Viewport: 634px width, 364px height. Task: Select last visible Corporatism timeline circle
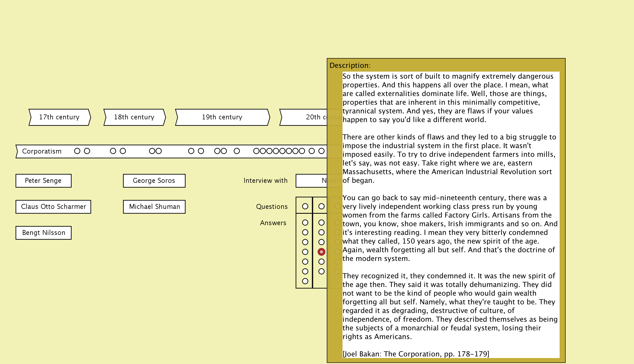321,151
